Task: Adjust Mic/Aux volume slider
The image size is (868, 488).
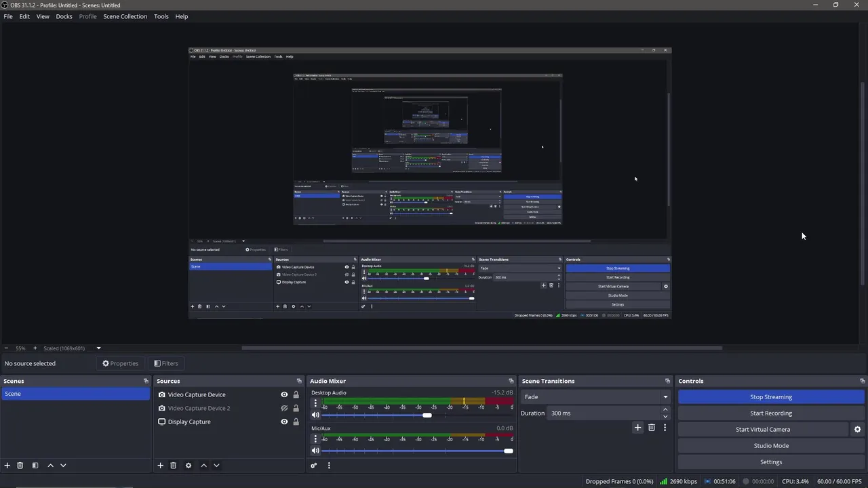Action: (417, 451)
